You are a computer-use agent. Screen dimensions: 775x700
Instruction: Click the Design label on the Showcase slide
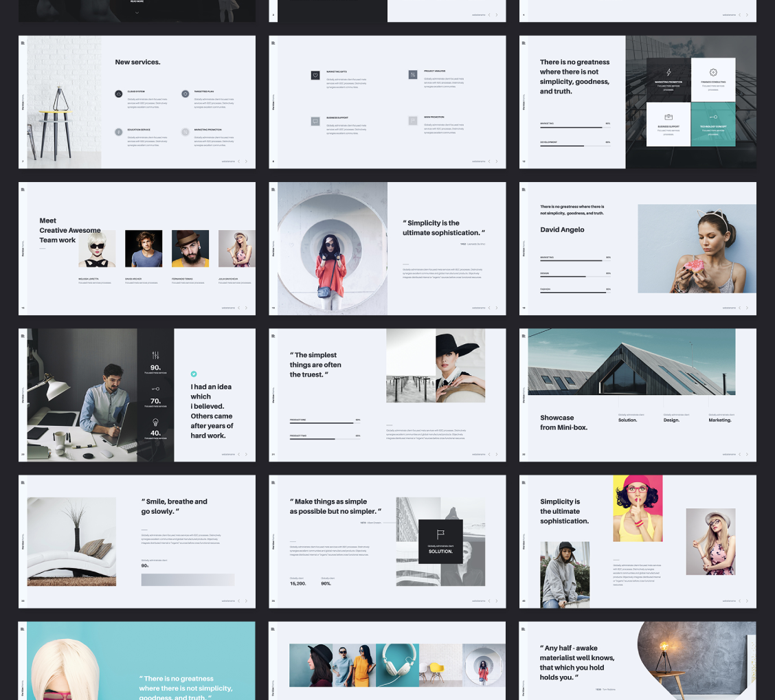671,420
